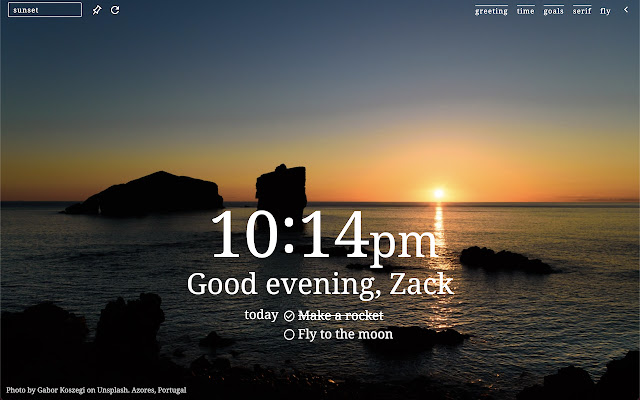640x400 pixels.
Task: Switch the serif font option
Action: 582,11
